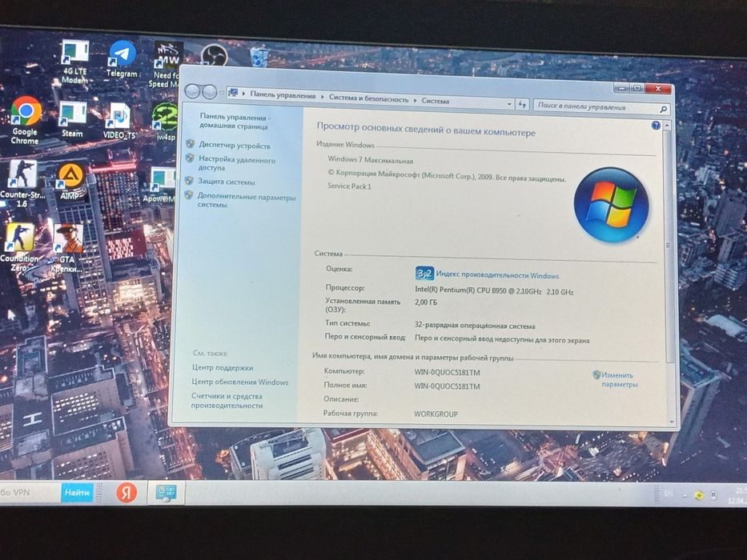Launch Telegram from the desktop
Screen dimensions: 747x560
(122, 59)
